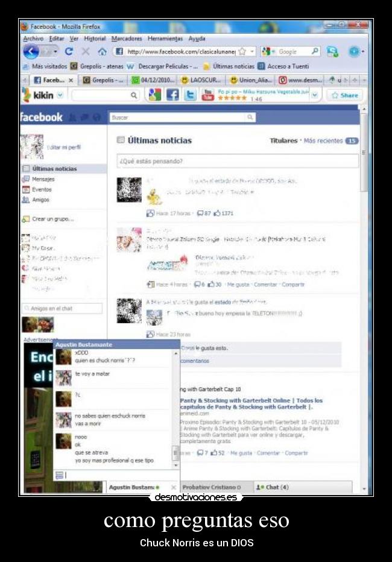Open the Google search engine dropdown
Viewport: 392px width, 562px height.
tap(267, 52)
